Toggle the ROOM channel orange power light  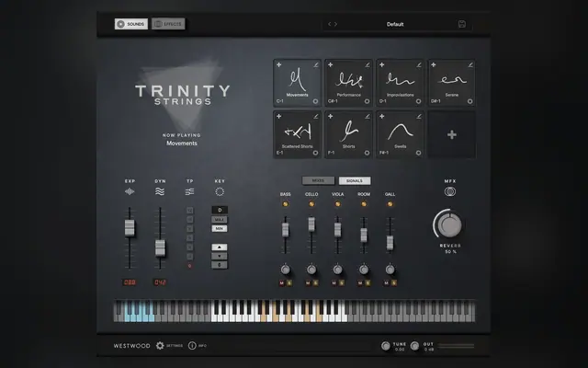[364, 204]
